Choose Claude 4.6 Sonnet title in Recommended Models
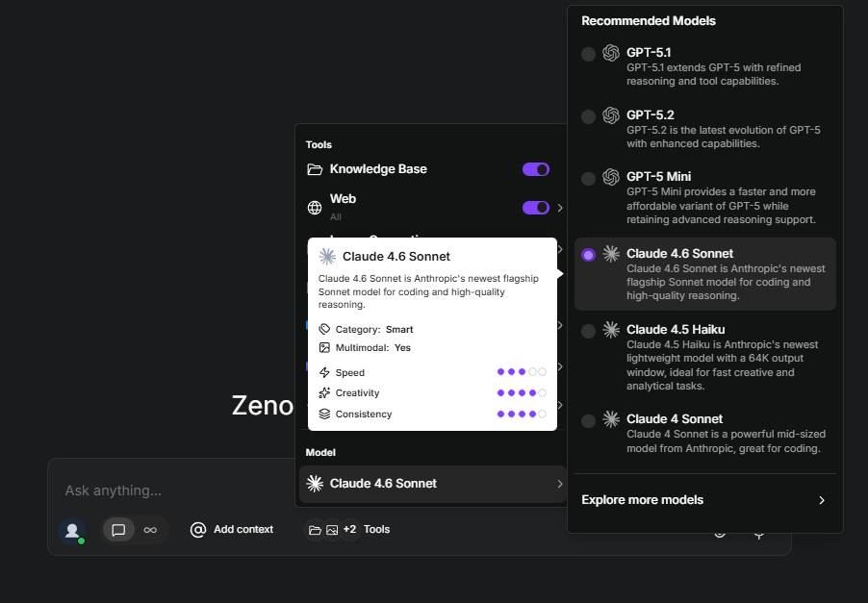 [x=679, y=253]
